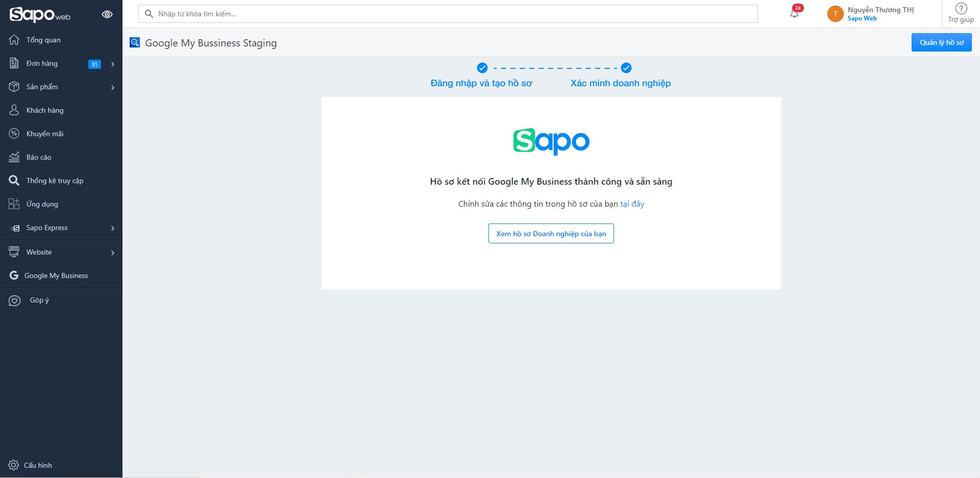Open the notification bell
This screenshot has height=478, width=980.
pyautogui.click(x=794, y=14)
